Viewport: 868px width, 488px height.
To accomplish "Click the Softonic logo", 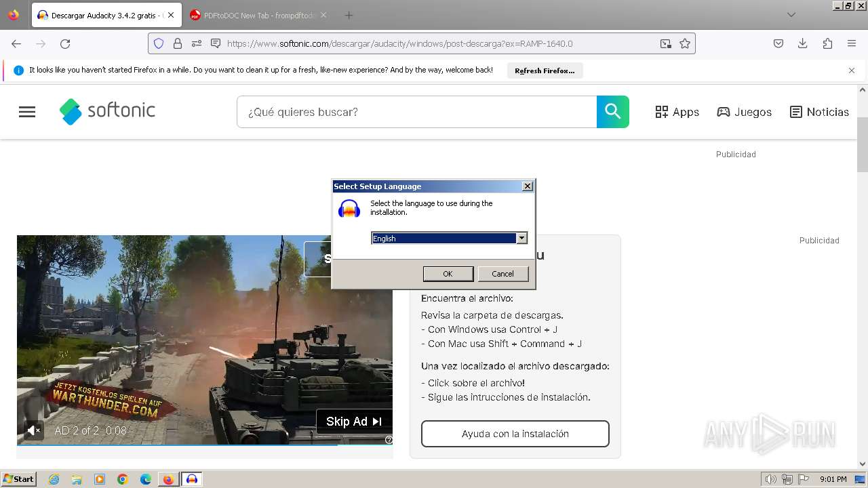I will (x=107, y=111).
